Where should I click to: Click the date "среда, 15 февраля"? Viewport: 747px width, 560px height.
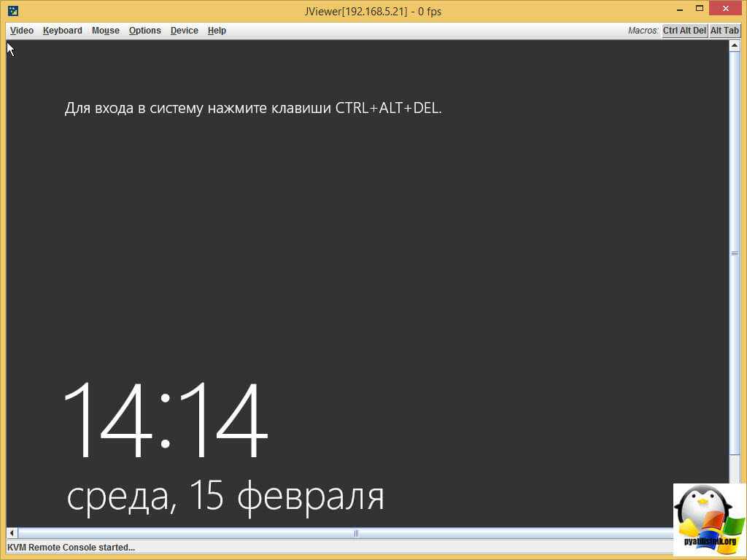(x=225, y=497)
